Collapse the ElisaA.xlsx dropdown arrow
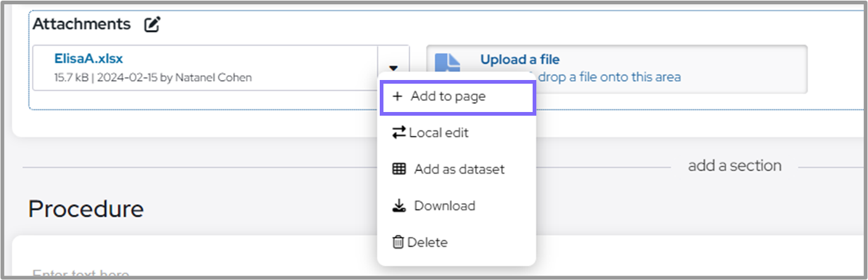Screen dimensions: 868x280 tap(393, 68)
